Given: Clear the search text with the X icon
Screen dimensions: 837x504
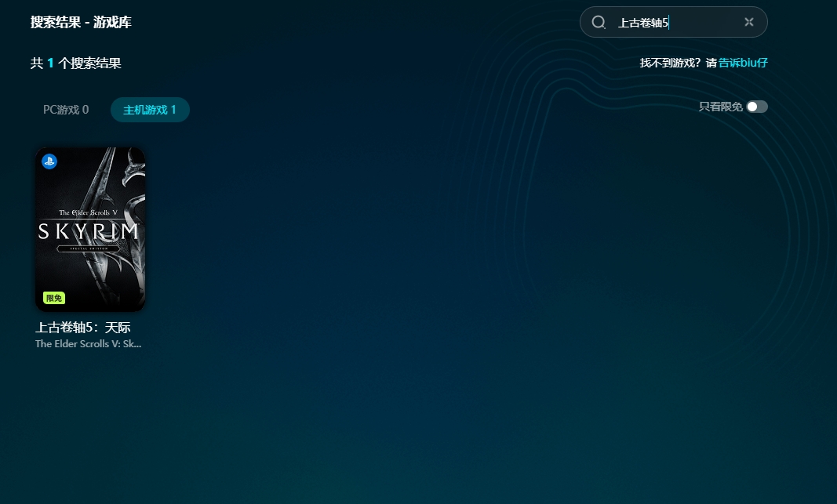Looking at the screenshot, I should [x=748, y=22].
